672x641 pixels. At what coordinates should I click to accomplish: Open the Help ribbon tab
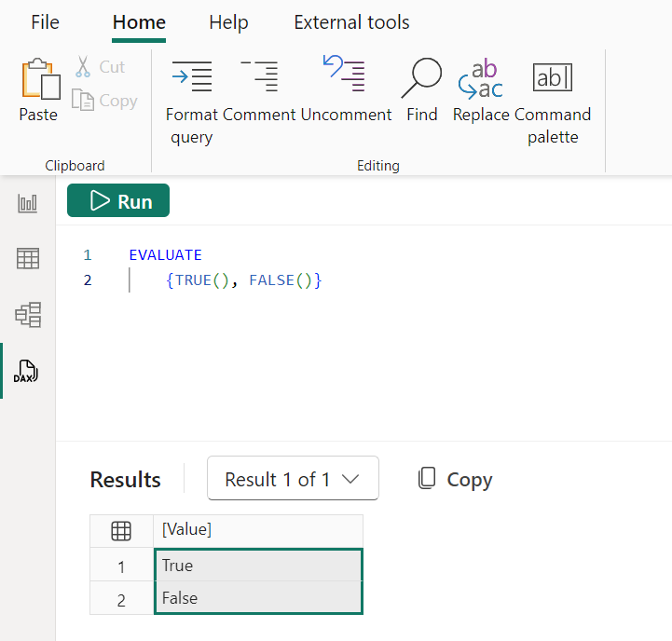pyautogui.click(x=228, y=22)
